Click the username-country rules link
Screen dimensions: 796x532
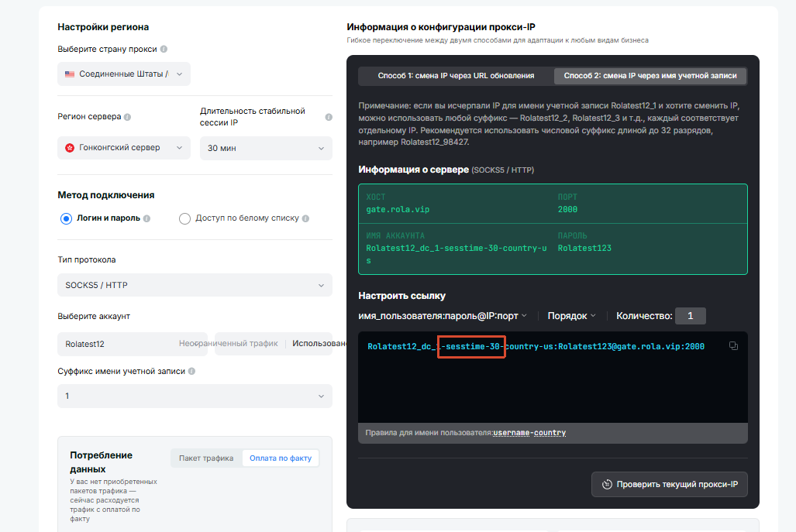click(529, 433)
